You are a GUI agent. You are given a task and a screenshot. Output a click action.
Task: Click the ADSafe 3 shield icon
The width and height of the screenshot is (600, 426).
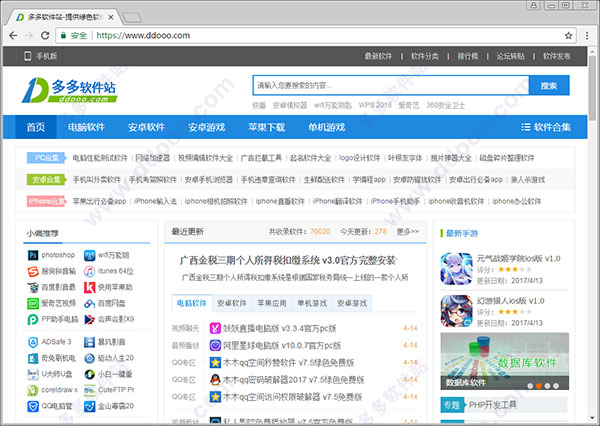[x=33, y=342]
